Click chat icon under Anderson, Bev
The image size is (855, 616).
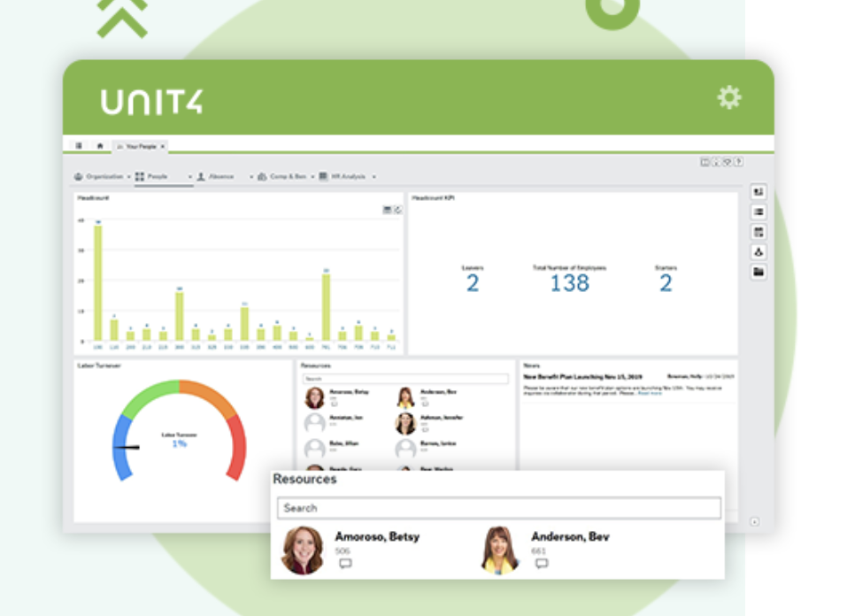point(541,564)
